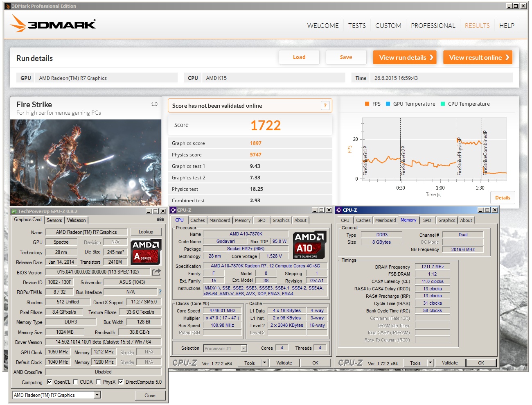The image size is (532, 405).
Task: Open the GPU selection dropdown in GPU-Z
Action: point(97,395)
